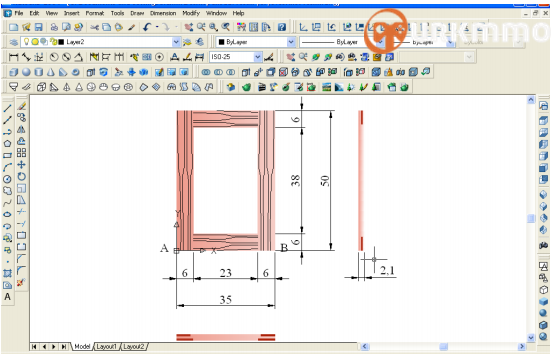Expand the ISO-25 dimension style dropdown
The image size is (554, 361).
258,57
